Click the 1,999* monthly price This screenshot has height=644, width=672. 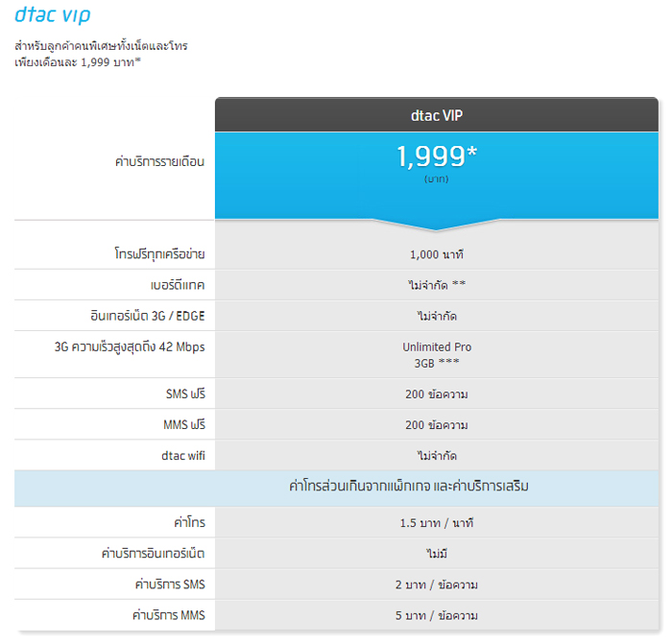(437, 156)
